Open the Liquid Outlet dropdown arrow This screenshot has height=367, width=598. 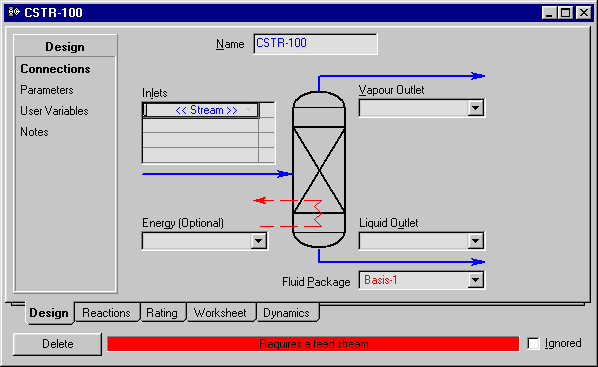[475, 241]
